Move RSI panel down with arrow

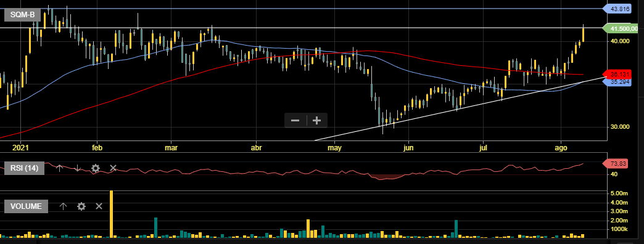[x=77, y=168]
